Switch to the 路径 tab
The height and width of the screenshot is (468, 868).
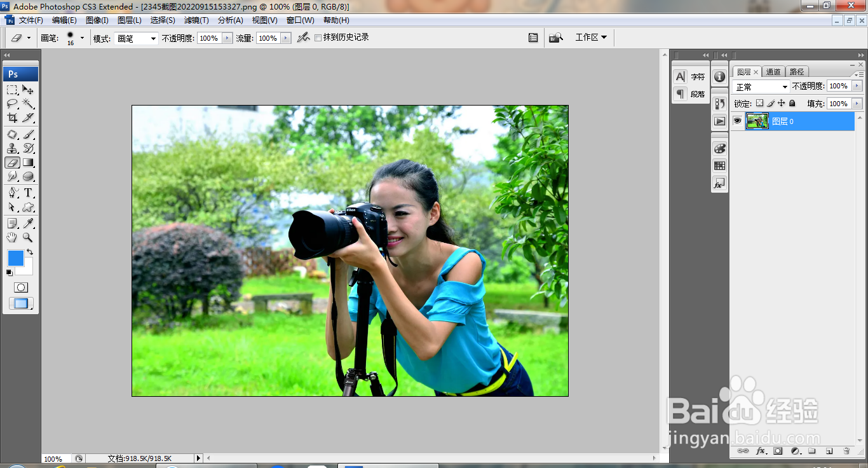(796, 72)
